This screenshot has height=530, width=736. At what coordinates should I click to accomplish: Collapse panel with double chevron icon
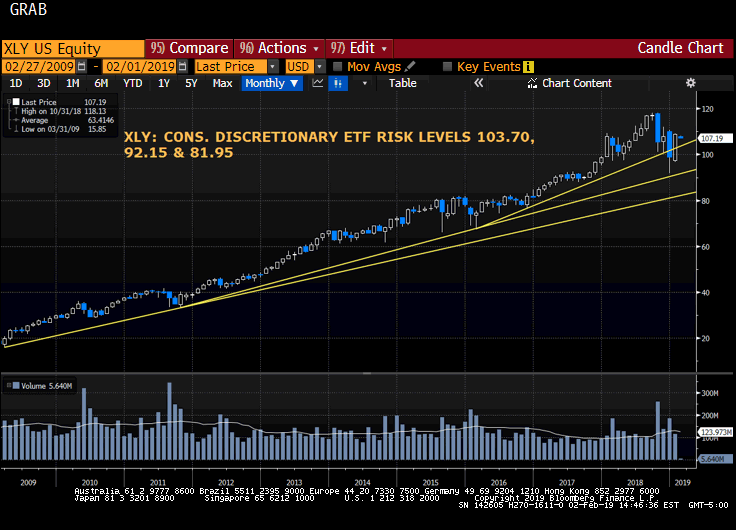pyautogui.click(x=478, y=83)
